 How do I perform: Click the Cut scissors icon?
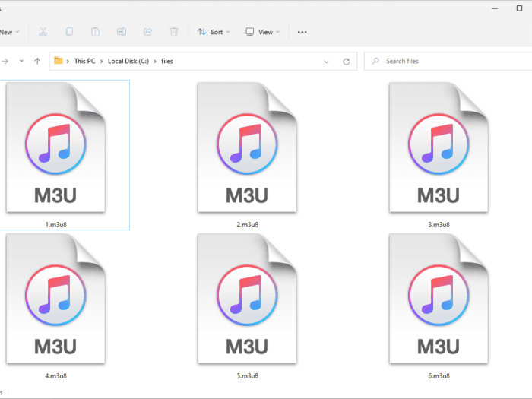click(43, 32)
